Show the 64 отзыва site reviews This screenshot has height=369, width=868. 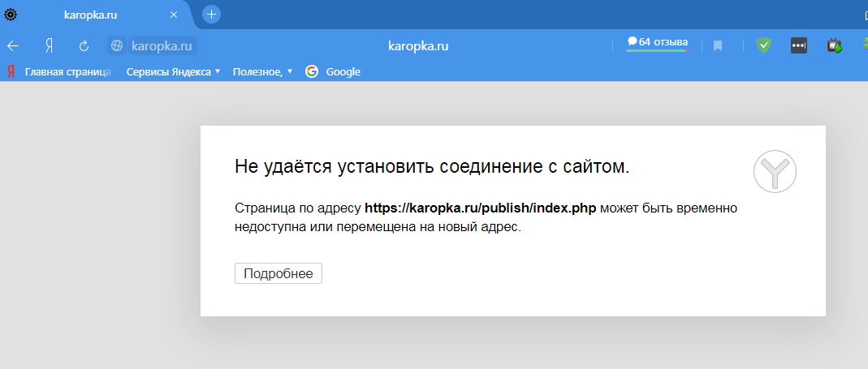pos(657,42)
